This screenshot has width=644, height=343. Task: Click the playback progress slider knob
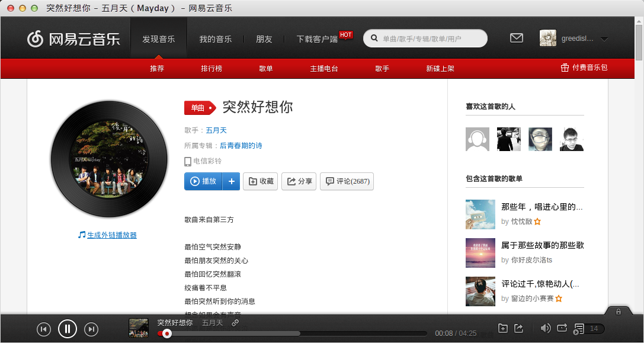pos(166,334)
